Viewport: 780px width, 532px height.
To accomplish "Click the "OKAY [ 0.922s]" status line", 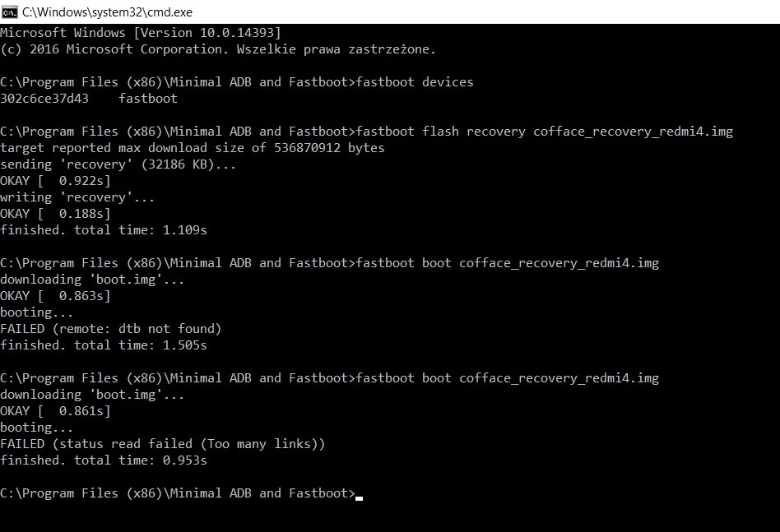I will [55, 181].
